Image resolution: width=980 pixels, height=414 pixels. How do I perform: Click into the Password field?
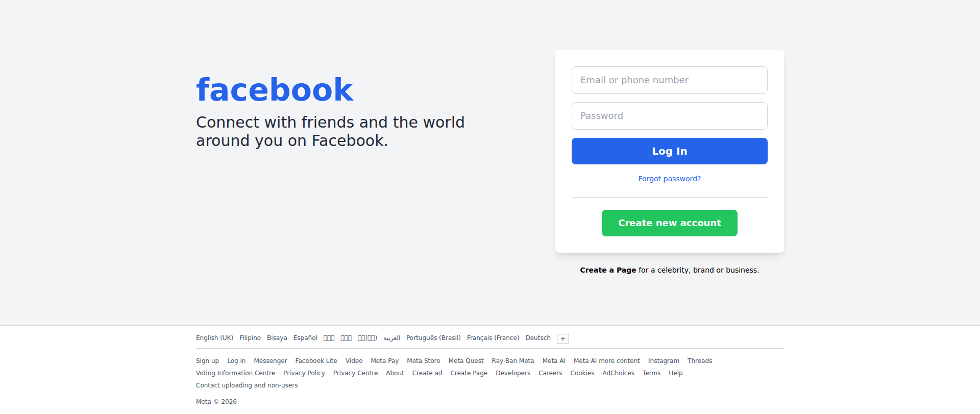pyautogui.click(x=669, y=116)
